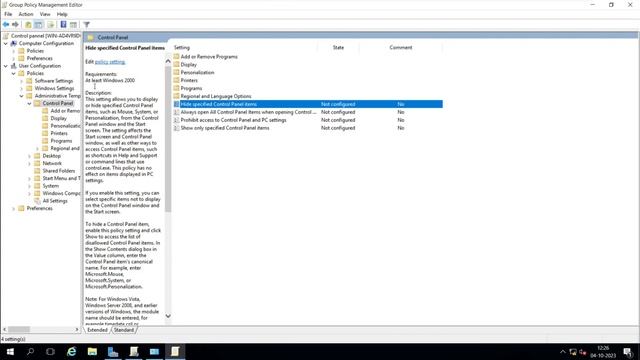Click the description pane scroll-down arrow

pos(168,316)
